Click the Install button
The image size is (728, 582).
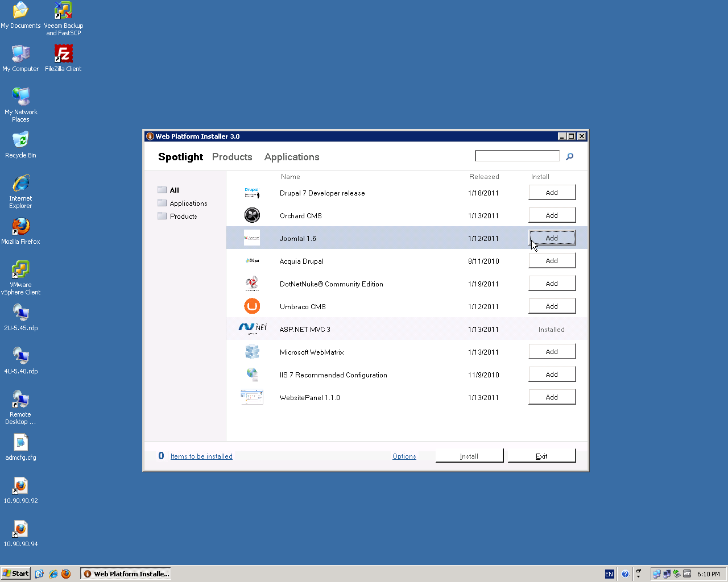(x=469, y=456)
